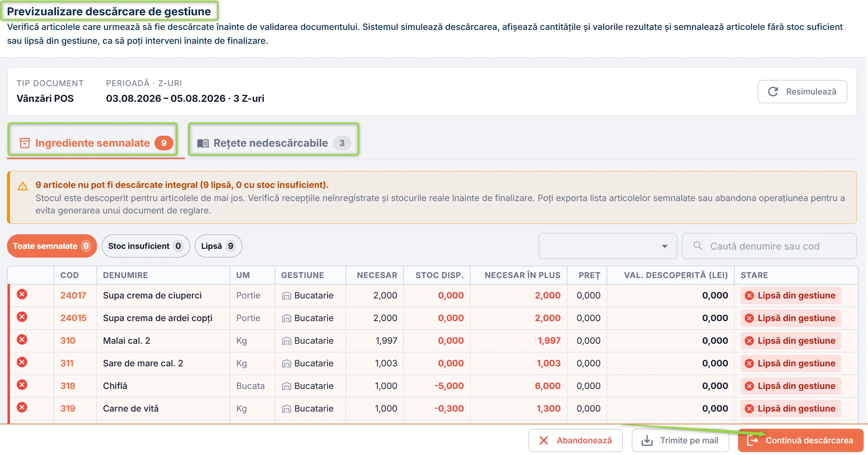Click the red error icon for Supa crema de ciuperci
868x455 pixels.
click(22, 294)
